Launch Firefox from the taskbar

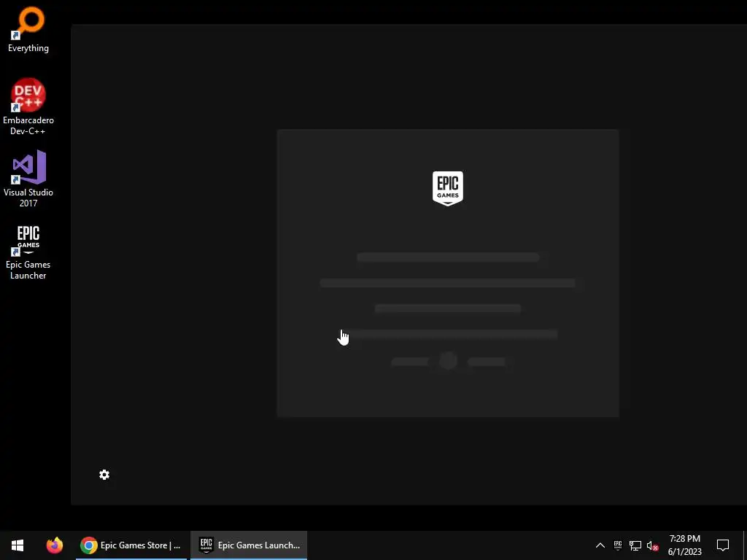pyautogui.click(x=54, y=545)
